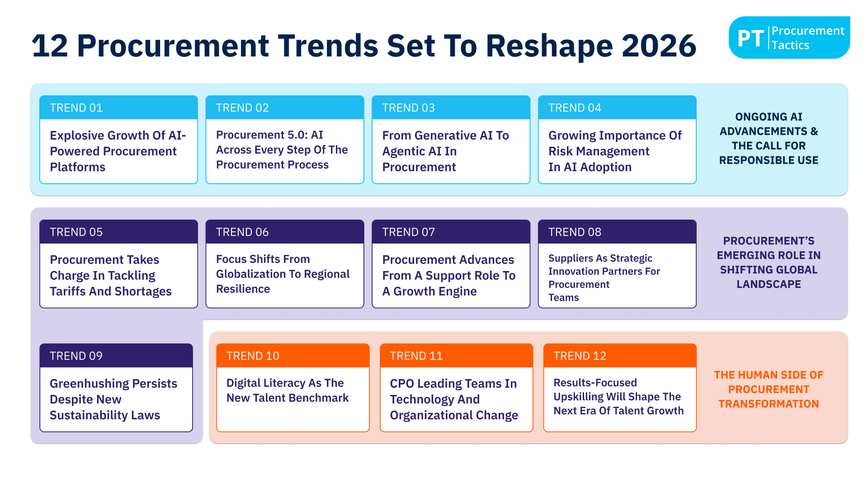
Task: Click 'Procurement Advances From A Support Role' card
Action: pyautogui.click(x=450, y=275)
